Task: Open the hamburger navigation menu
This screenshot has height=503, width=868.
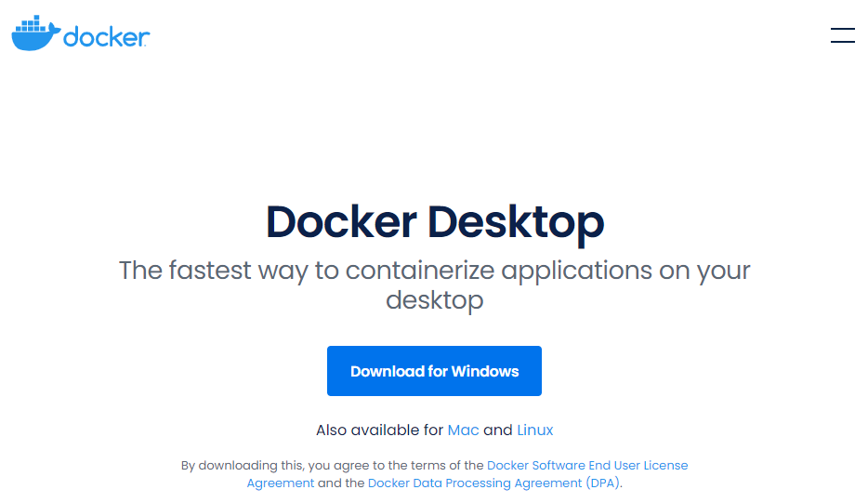Action: pyautogui.click(x=843, y=35)
